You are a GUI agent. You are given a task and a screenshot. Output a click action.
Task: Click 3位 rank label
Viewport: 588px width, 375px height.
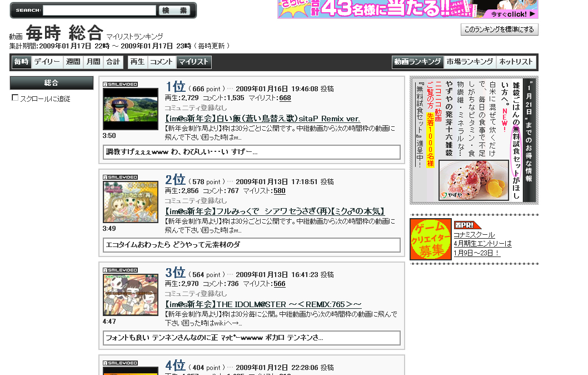[x=176, y=273]
